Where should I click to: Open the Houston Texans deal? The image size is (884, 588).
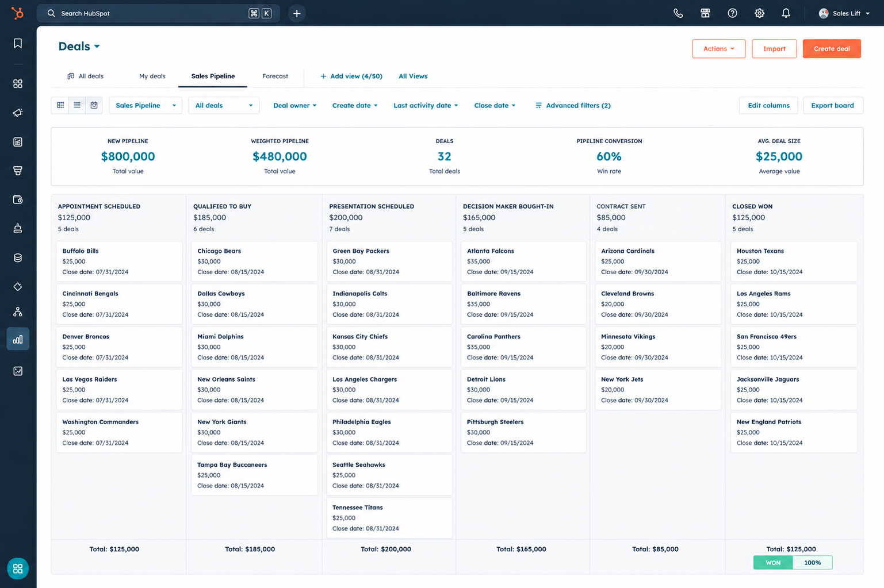coord(794,262)
